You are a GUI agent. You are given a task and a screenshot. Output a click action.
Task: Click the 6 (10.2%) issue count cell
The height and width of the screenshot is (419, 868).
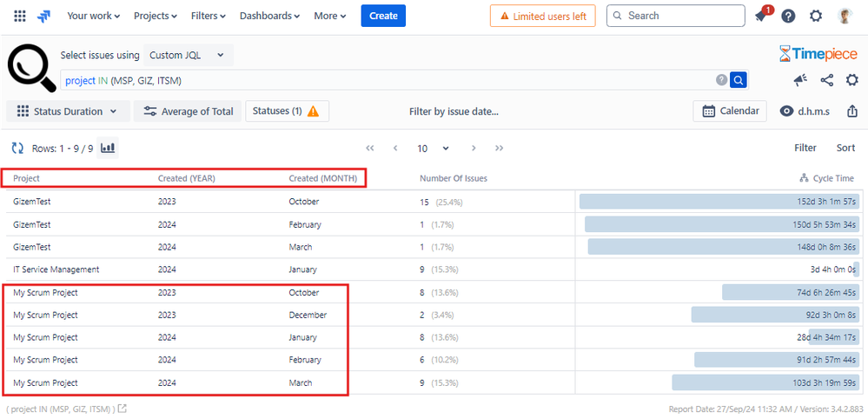tap(439, 360)
